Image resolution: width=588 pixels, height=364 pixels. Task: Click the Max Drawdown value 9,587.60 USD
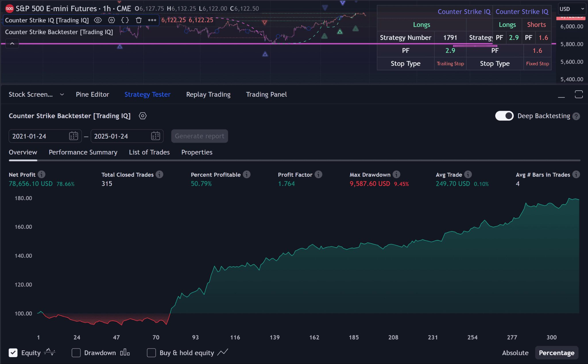tap(370, 184)
